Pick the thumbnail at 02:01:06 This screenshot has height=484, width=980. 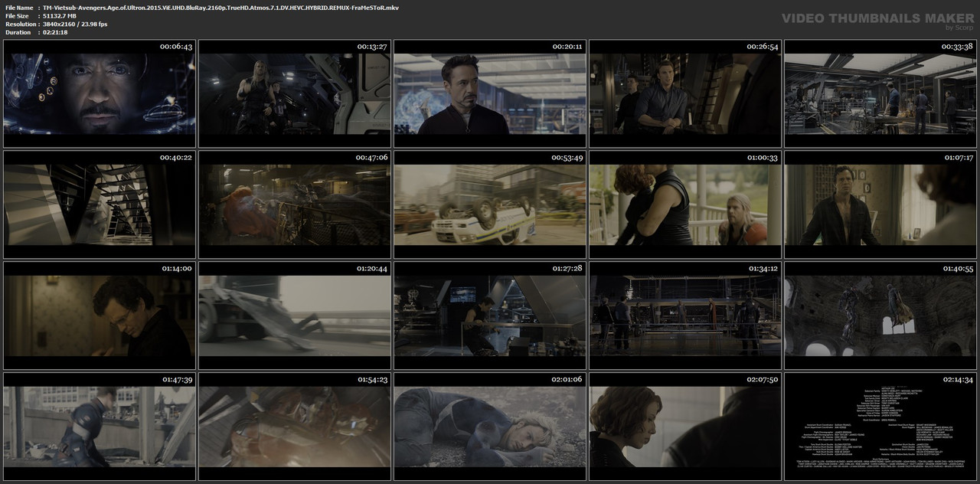490,427
